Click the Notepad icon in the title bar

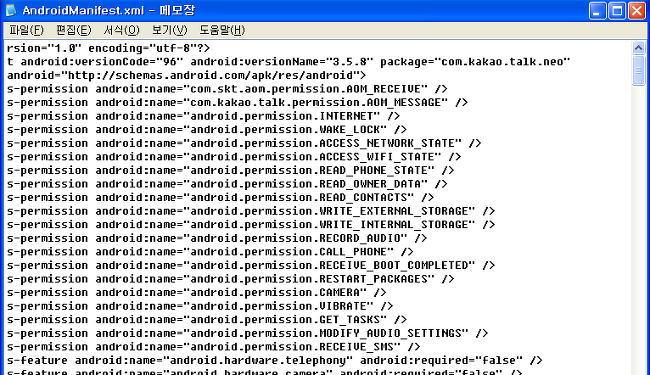point(11,10)
